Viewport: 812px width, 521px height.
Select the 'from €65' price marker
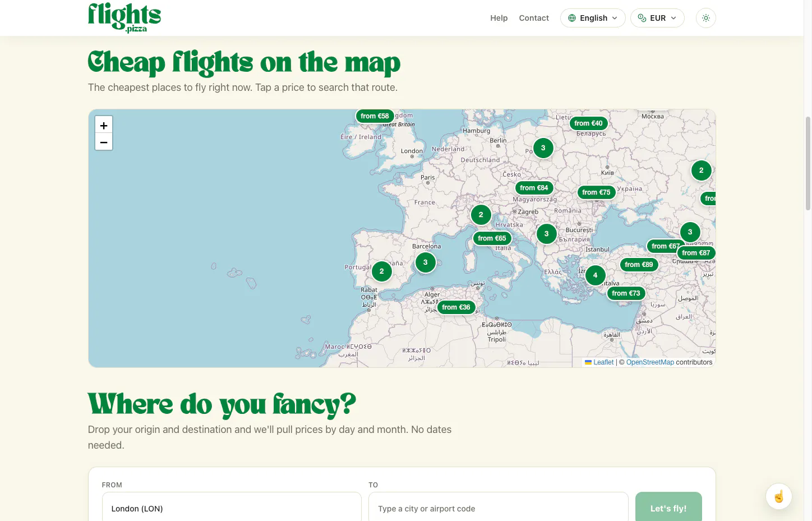click(492, 238)
